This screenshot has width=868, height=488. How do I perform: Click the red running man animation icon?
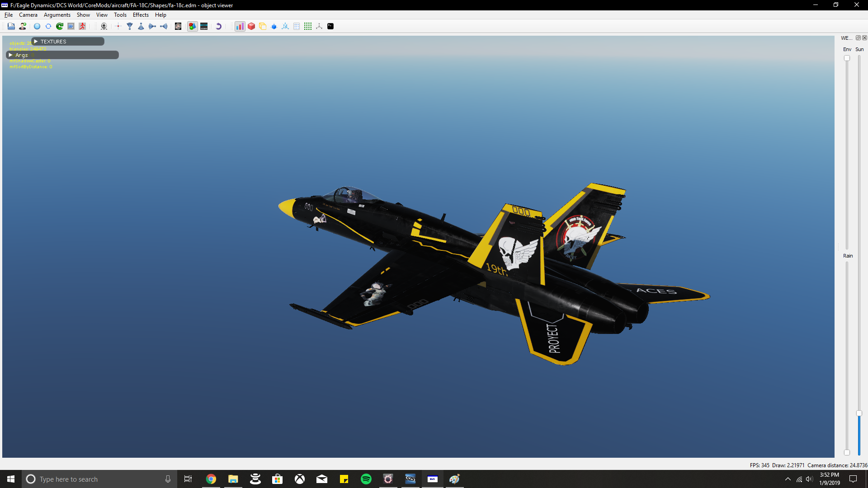(82, 26)
